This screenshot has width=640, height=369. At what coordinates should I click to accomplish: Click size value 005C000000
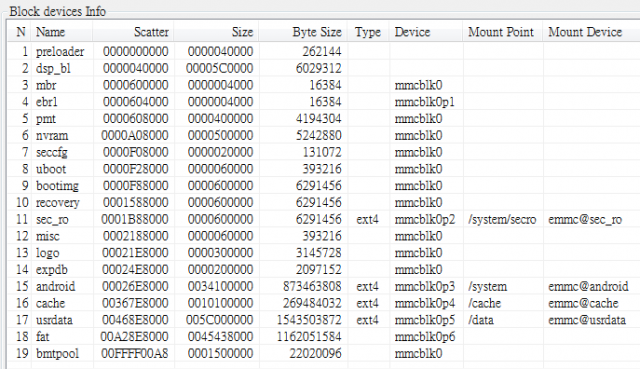(220, 320)
